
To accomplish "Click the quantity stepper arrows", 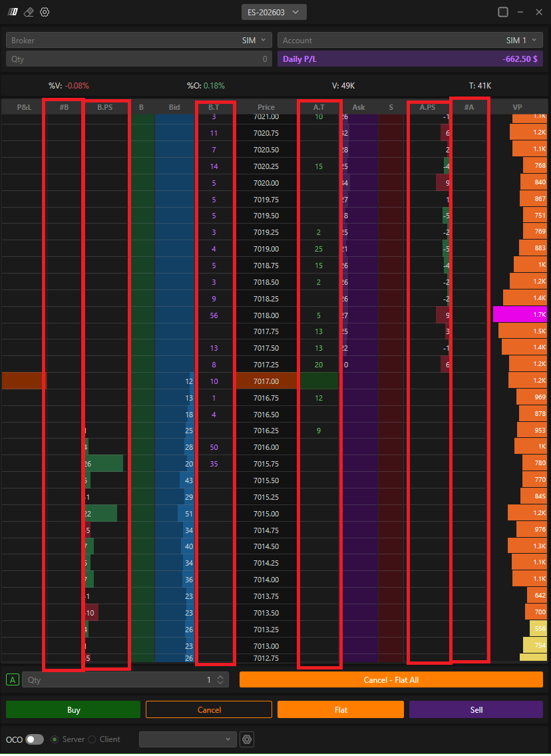I will pyautogui.click(x=222, y=679).
